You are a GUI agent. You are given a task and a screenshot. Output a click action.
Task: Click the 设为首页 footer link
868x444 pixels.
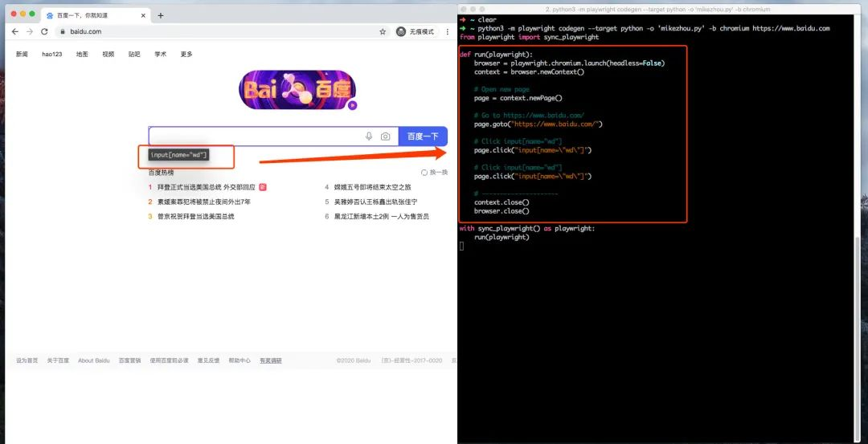[27, 360]
